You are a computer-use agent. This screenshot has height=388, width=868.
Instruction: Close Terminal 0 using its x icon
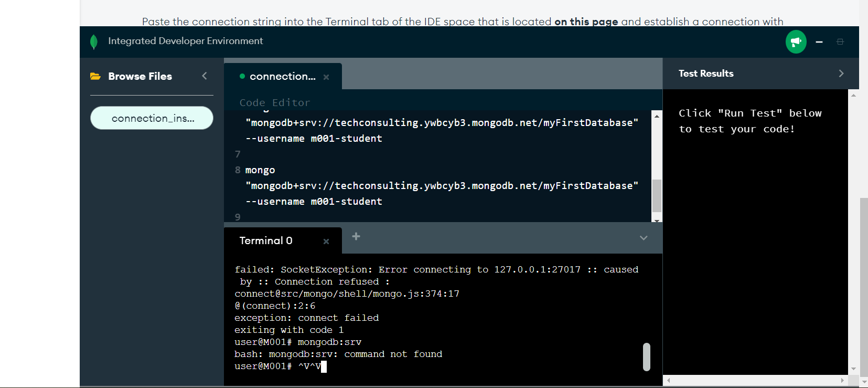click(x=326, y=241)
